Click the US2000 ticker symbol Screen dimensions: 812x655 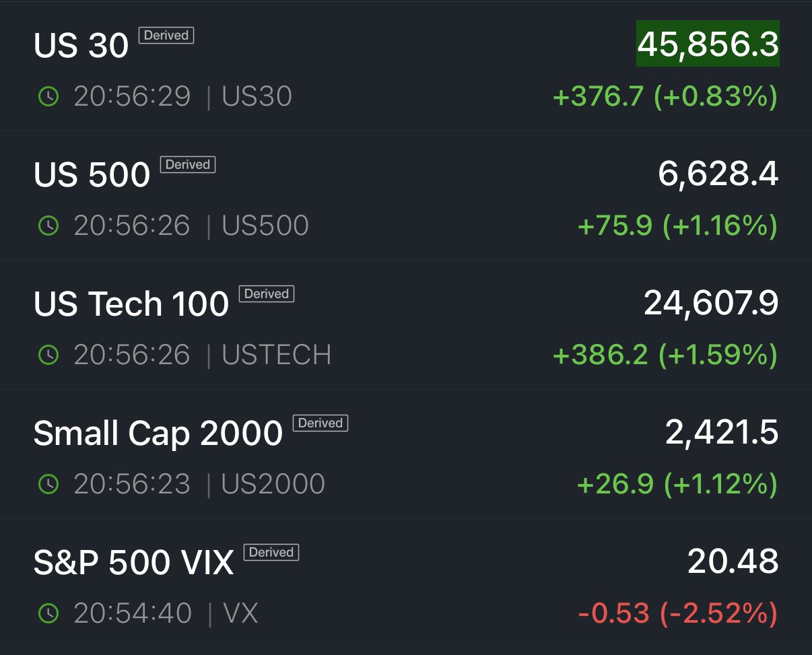(x=273, y=484)
